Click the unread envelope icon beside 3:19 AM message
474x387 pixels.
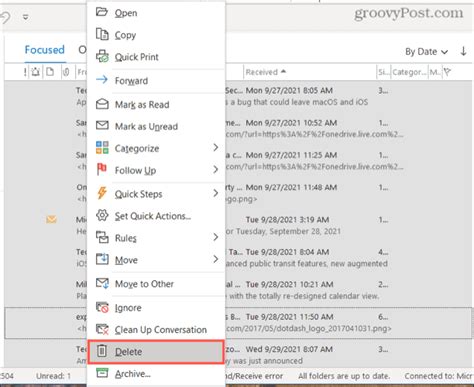pos(51,219)
